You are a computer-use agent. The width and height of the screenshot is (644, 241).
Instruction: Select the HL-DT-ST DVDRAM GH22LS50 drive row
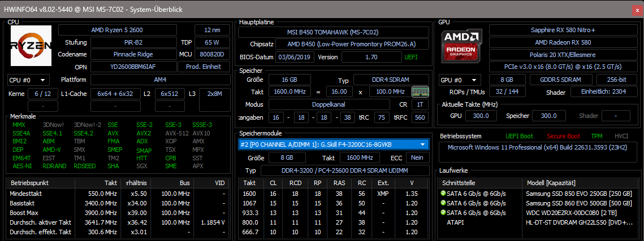coord(538,222)
